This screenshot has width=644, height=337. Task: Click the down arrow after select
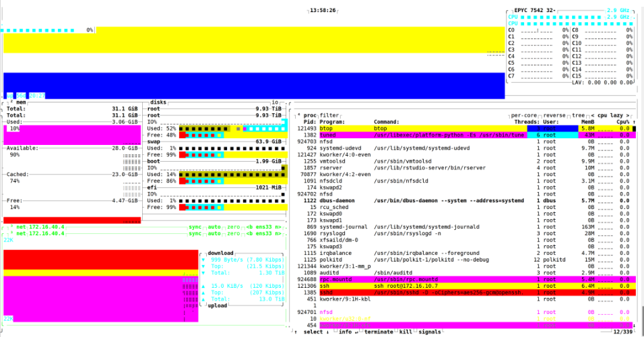(328, 332)
